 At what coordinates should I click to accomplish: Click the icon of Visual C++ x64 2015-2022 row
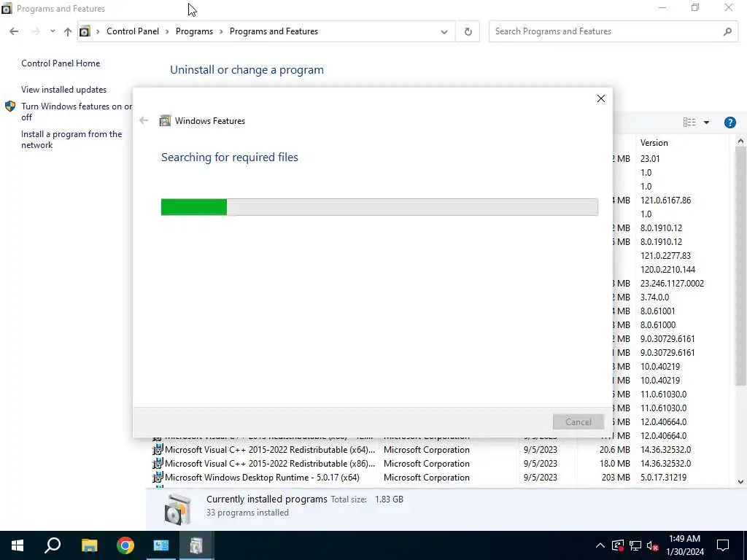tap(158, 449)
